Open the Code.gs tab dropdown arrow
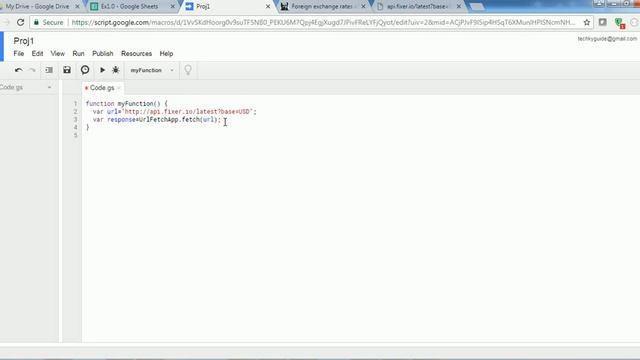640x360 pixels. tap(119, 88)
